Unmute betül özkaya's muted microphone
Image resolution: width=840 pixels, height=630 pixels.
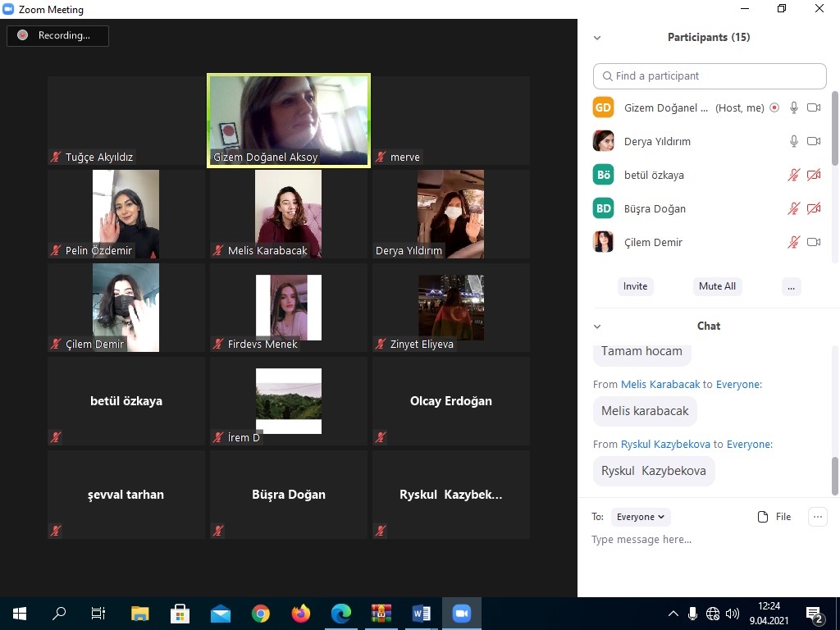pyautogui.click(x=793, y=175)
